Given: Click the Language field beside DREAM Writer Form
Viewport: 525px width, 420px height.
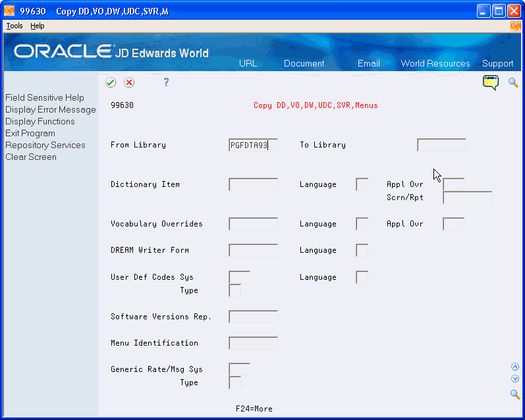Looking at the screenshot, I should tap(362, 250).
